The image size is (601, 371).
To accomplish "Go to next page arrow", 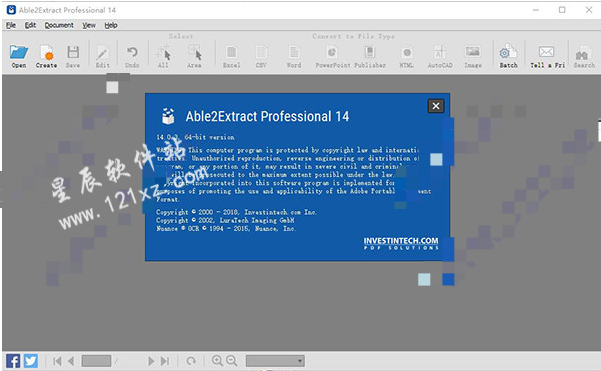I will 151,361.
